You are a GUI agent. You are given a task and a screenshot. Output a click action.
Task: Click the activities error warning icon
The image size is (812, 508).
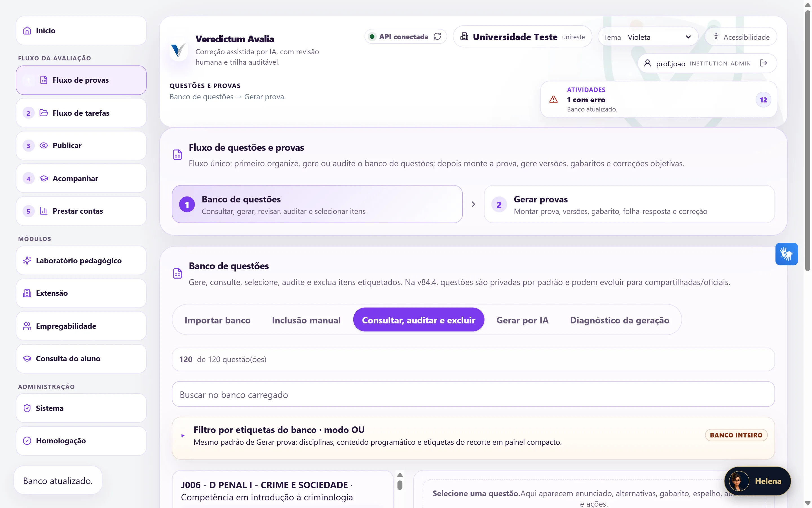(x=554, y=99)
